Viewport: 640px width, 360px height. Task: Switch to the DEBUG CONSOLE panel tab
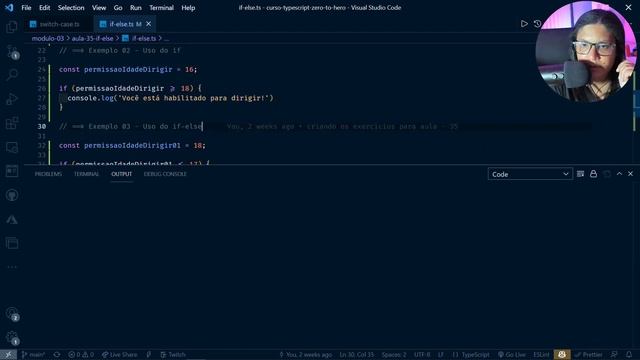[165, 174]
